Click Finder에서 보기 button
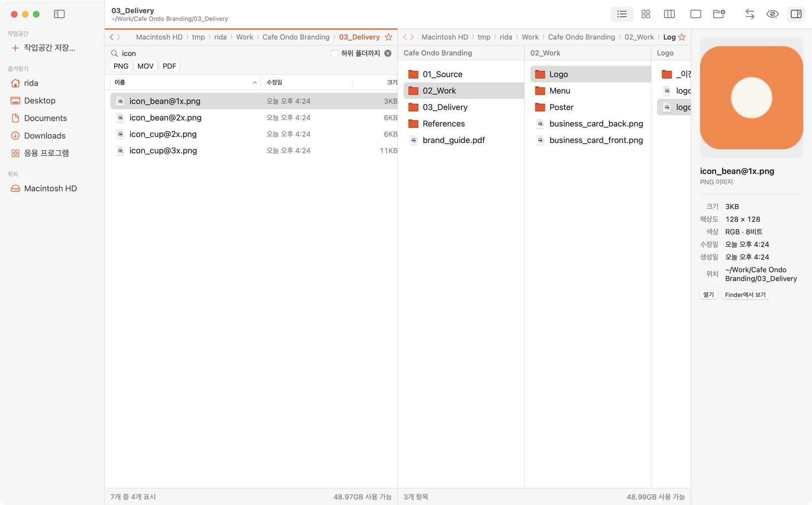Screen dimensions: 812x505 tap(745, 295)
